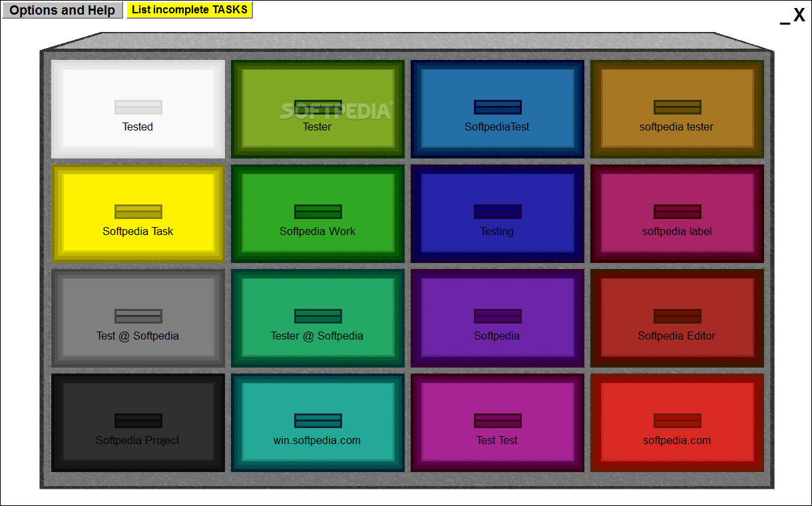
Task: Select the brown softpedia tester drawer handle
Action: point(678,107)
